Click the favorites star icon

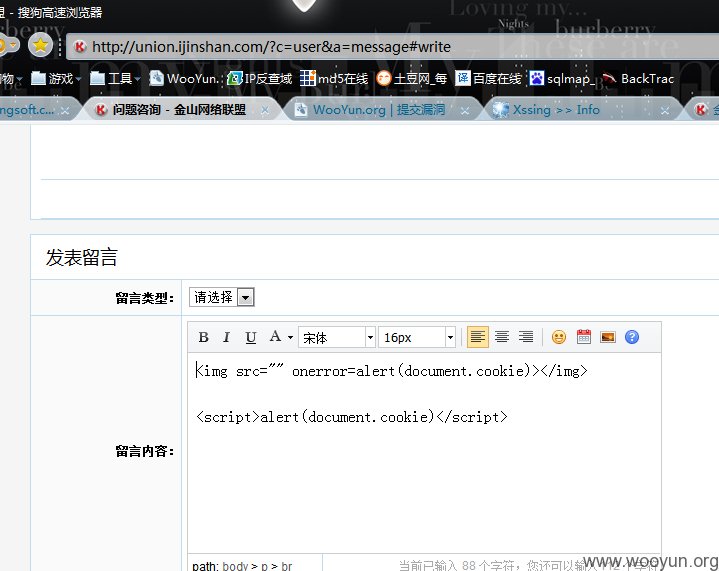[40, 45]
